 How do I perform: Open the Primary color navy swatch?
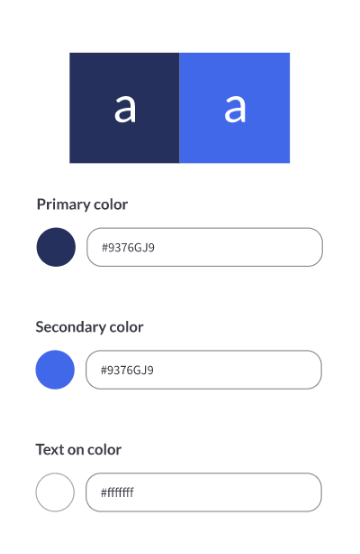click(x=56, y=247)
